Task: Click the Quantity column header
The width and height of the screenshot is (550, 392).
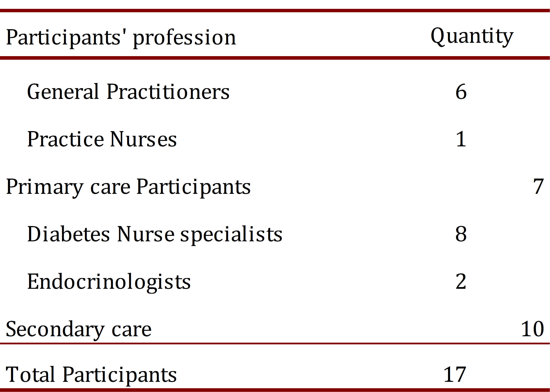Action: click(x=472, y=37)
